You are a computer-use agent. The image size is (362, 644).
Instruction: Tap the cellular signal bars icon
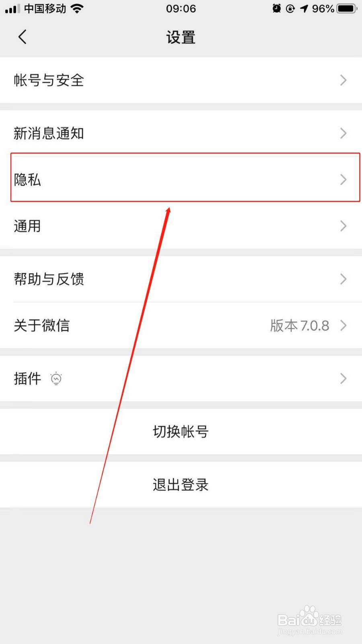[x=12, y=8]
